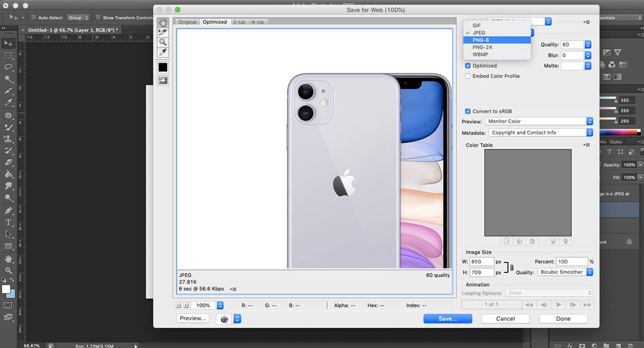This screenshot has width=644, height=348.
Task: Toggle slices visibility button in Save for Web
Action: [x=163, y=81]
